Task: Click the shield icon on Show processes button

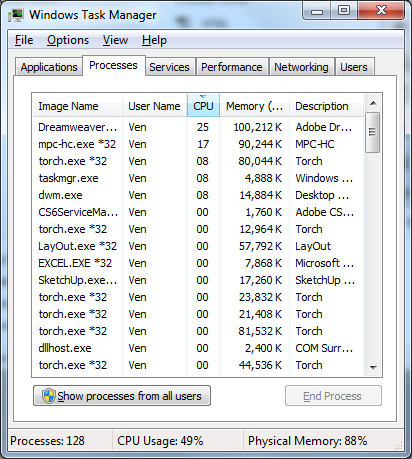Action: pos(49,396)
